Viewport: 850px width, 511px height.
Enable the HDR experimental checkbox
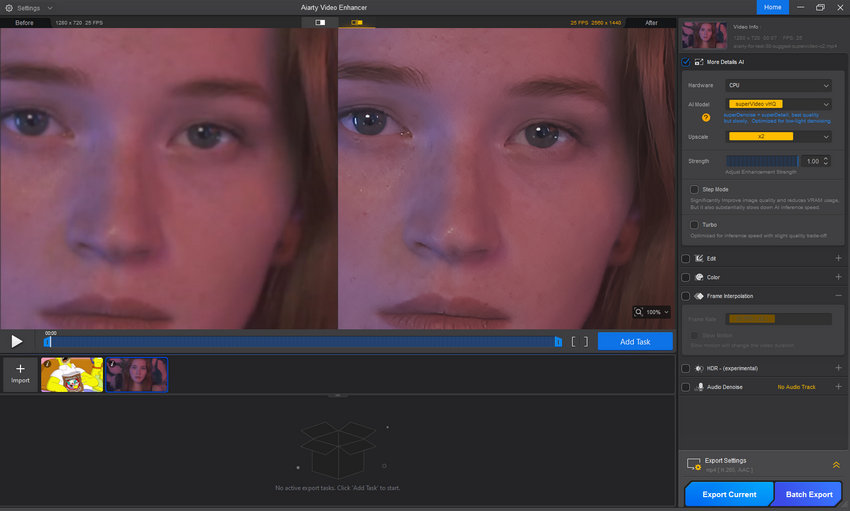click(686, 368)
